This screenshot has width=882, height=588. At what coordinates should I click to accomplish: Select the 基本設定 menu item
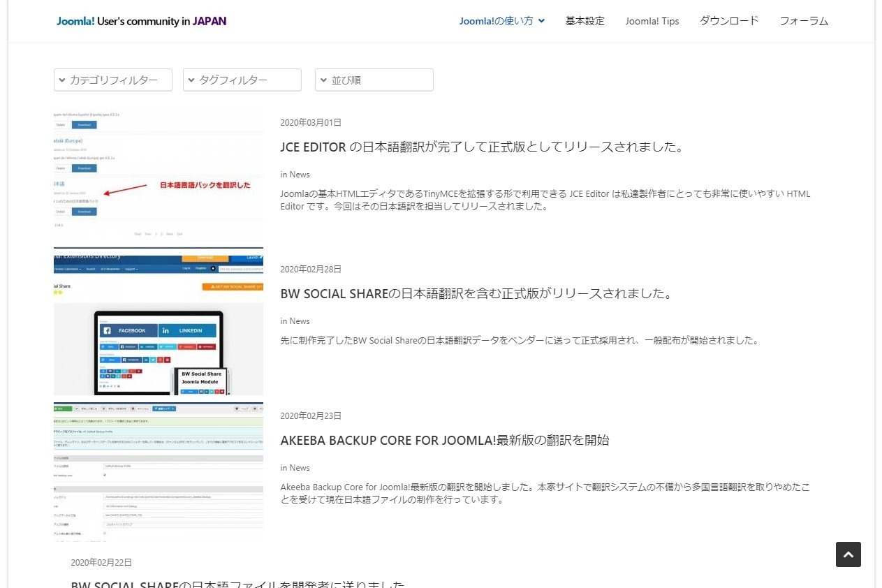[585, 21]
